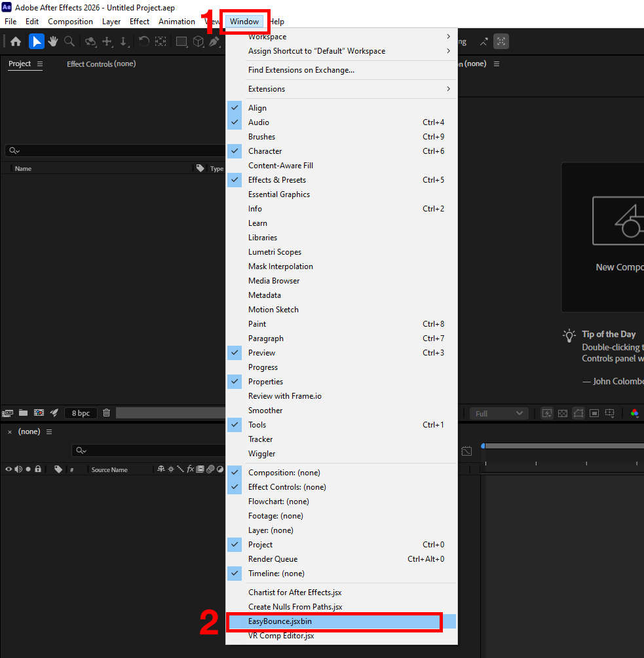This screenshot has width=644, height=658.
Task: Click Find Extensions on Exchange
Action: click(x=341, y=70)
